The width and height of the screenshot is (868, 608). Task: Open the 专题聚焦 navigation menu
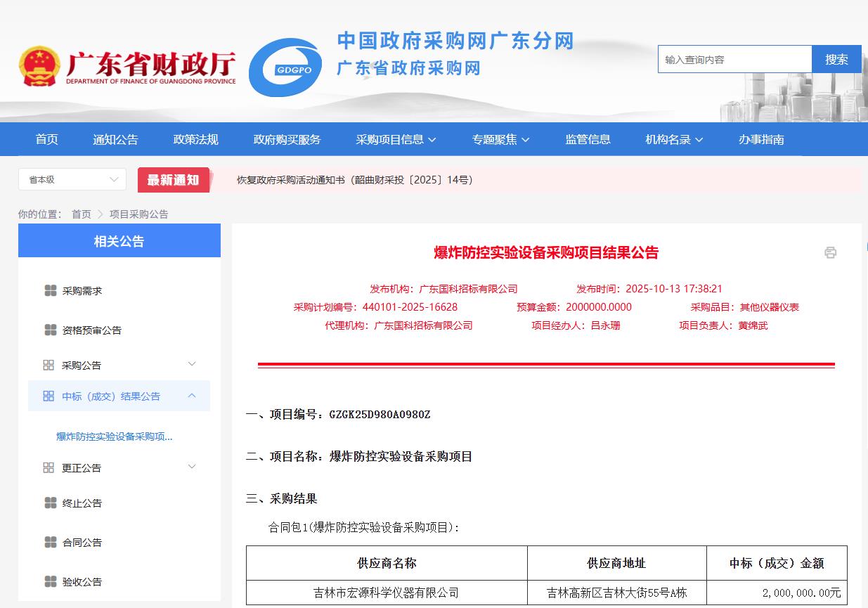(500, 140)
